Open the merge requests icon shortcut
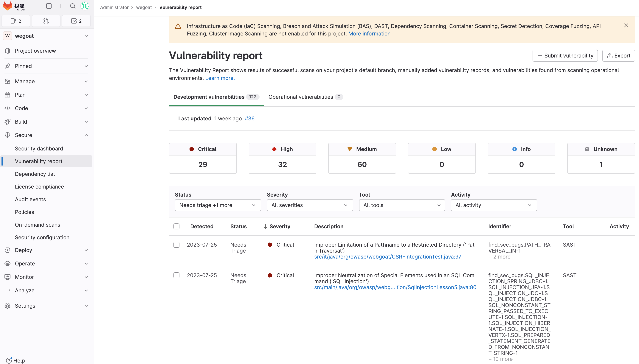The height and width of the screenshot is (364, 639). point(46,21)
